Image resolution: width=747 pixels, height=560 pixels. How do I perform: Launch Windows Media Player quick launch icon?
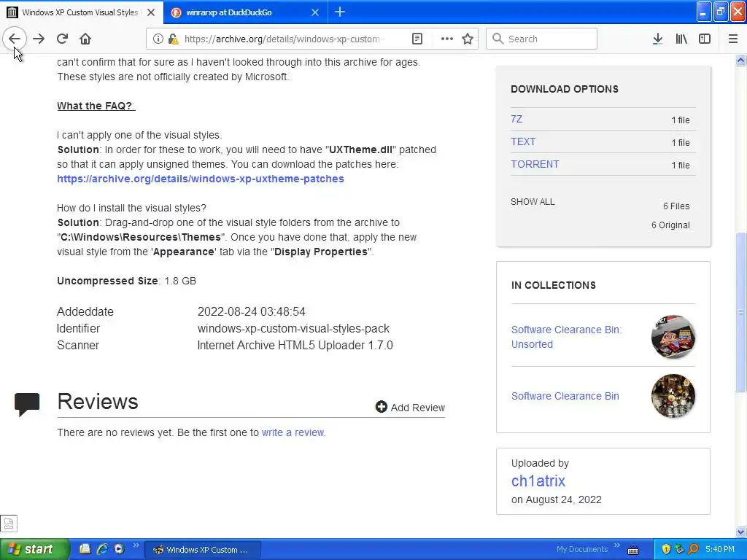click(x=119, y=549)
